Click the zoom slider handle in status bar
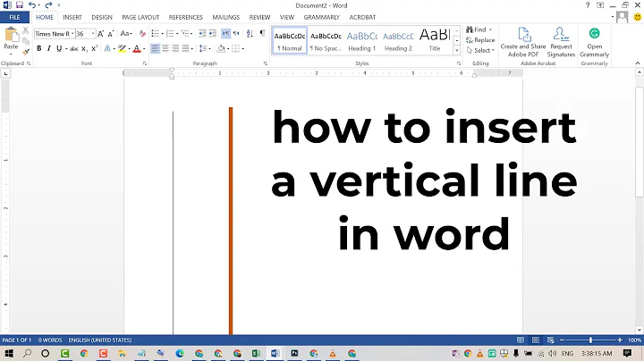 coord(590,340)
